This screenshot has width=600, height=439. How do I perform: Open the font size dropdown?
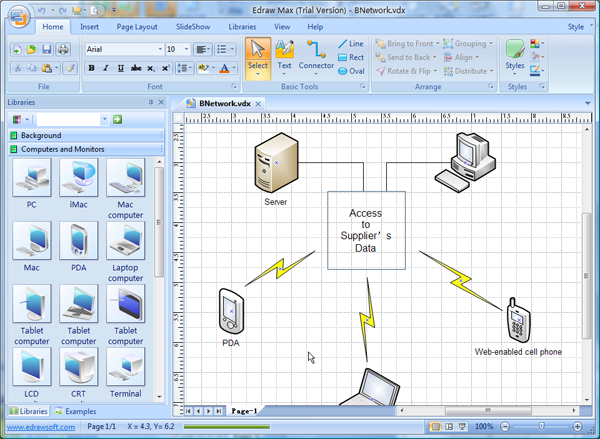click(186, 49)
